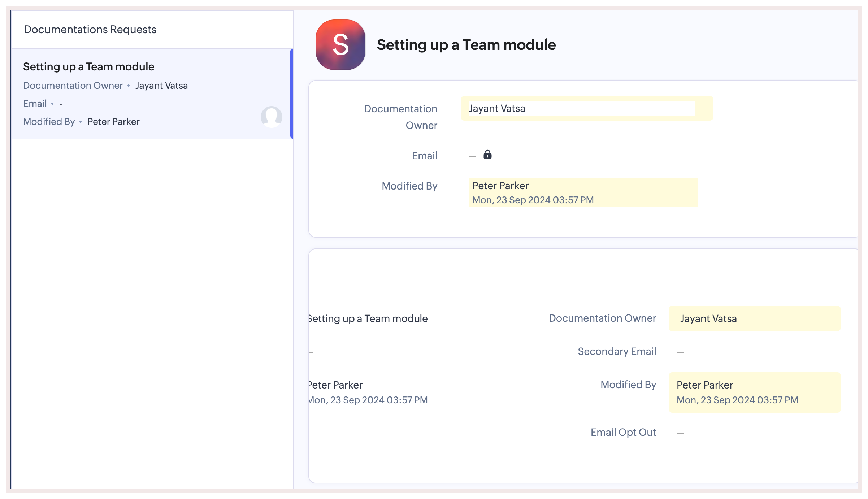Click the red S record avatar icon
The height and width of the screenshot is (499, 868).
(340, 45)
